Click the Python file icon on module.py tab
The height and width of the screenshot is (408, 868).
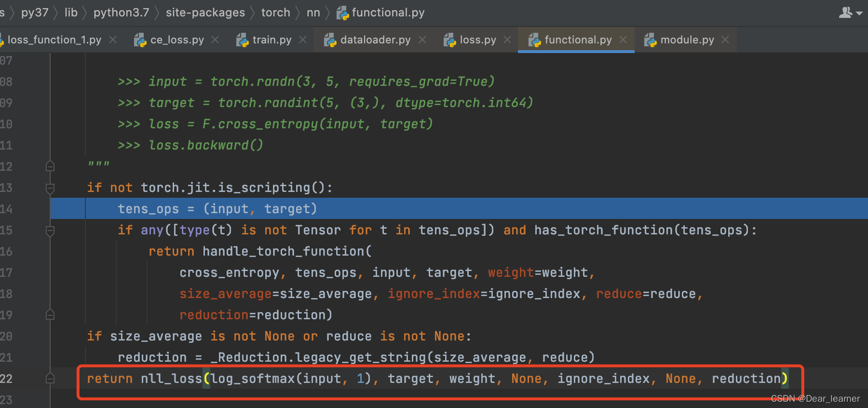coord(650,40)
